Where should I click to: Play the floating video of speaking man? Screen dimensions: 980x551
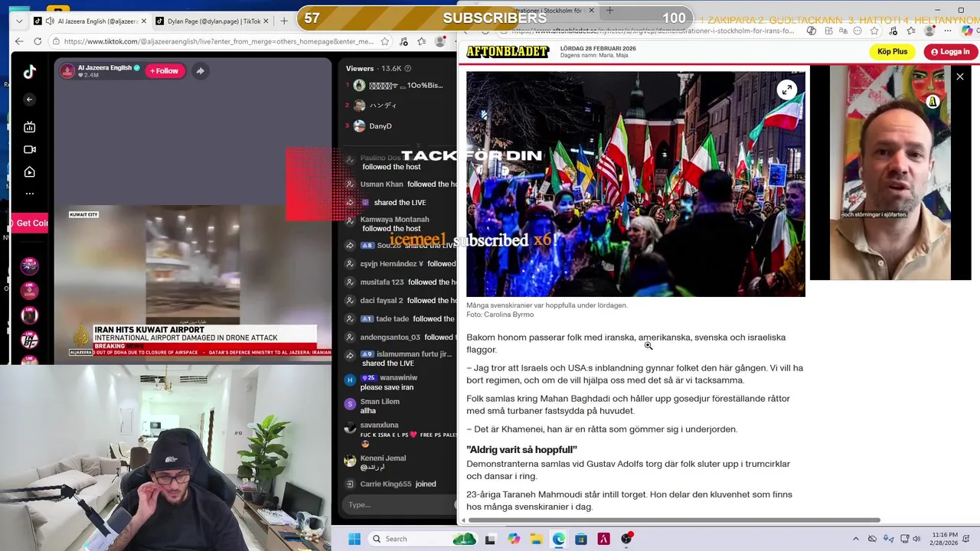(x=890, y=173)
